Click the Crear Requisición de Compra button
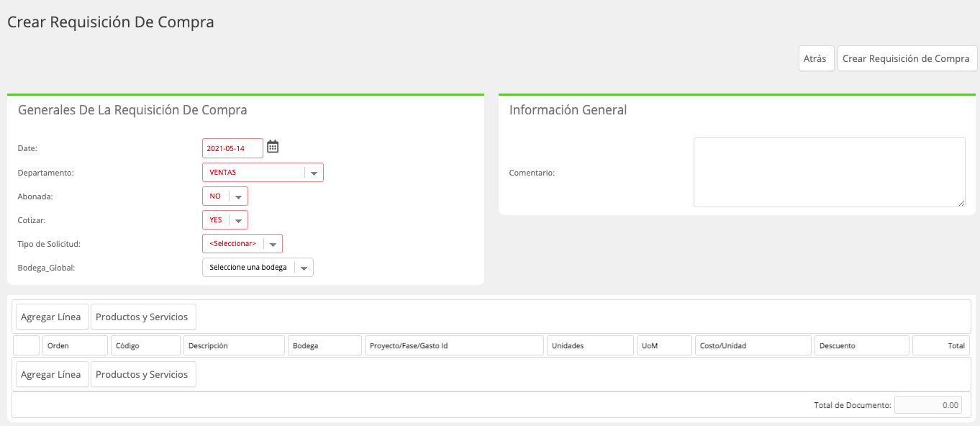Viewport: 980px width, 426px height. click(906, 59)
